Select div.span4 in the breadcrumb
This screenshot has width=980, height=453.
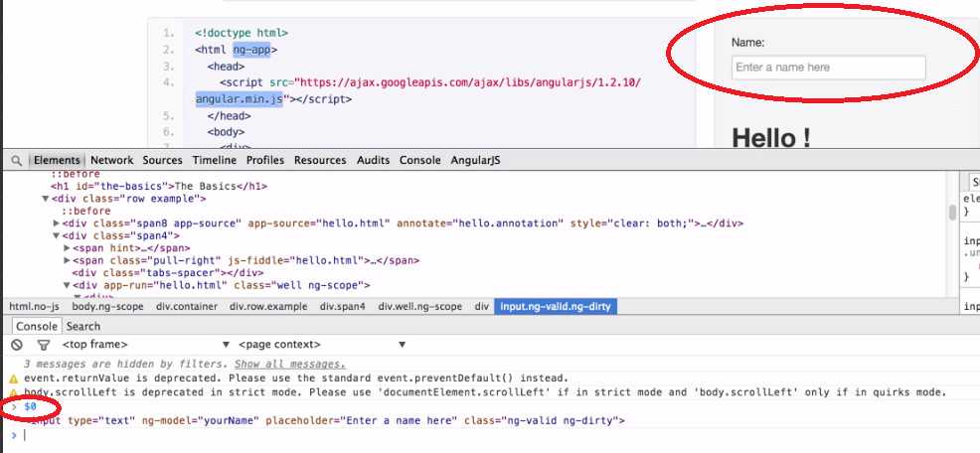pyautogui.click(x=343, y=307)
